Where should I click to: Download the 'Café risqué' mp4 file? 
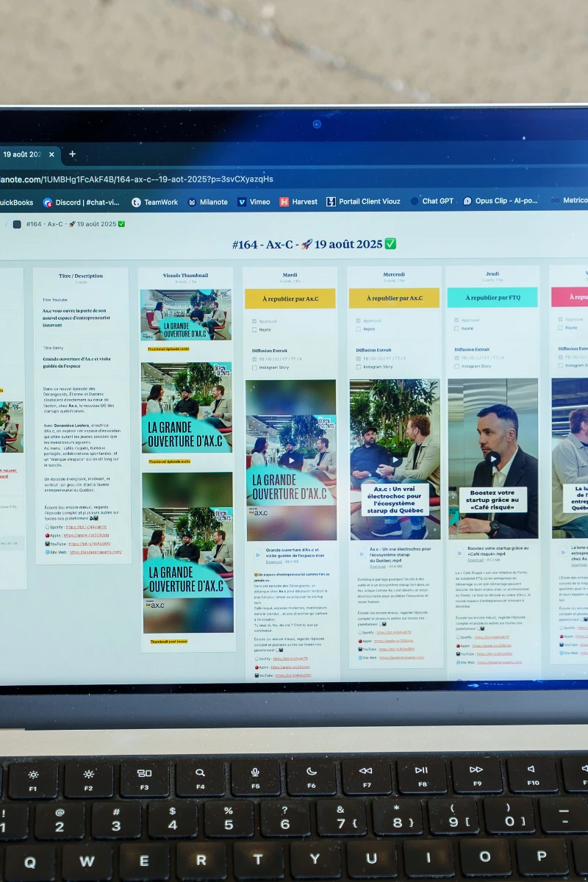click(476, 560)
